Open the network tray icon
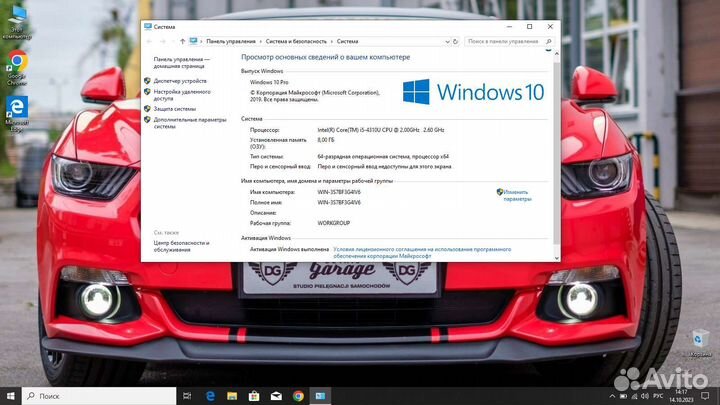The image size is (720, 405). [x=634, y=396]
